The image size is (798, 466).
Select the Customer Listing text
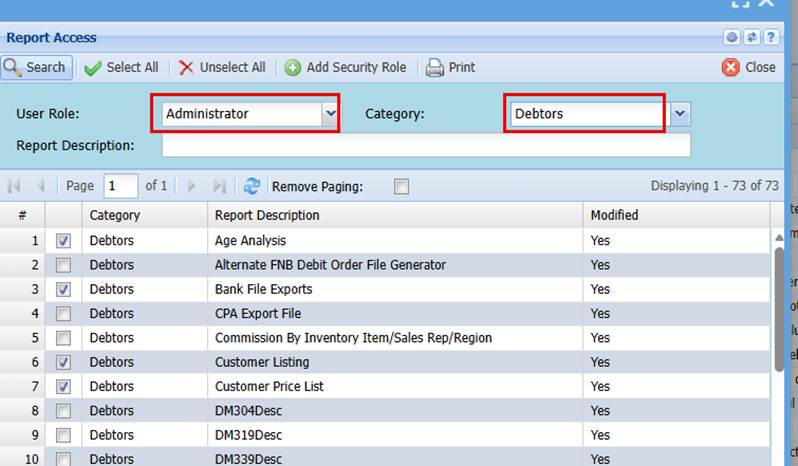(262, 362)
